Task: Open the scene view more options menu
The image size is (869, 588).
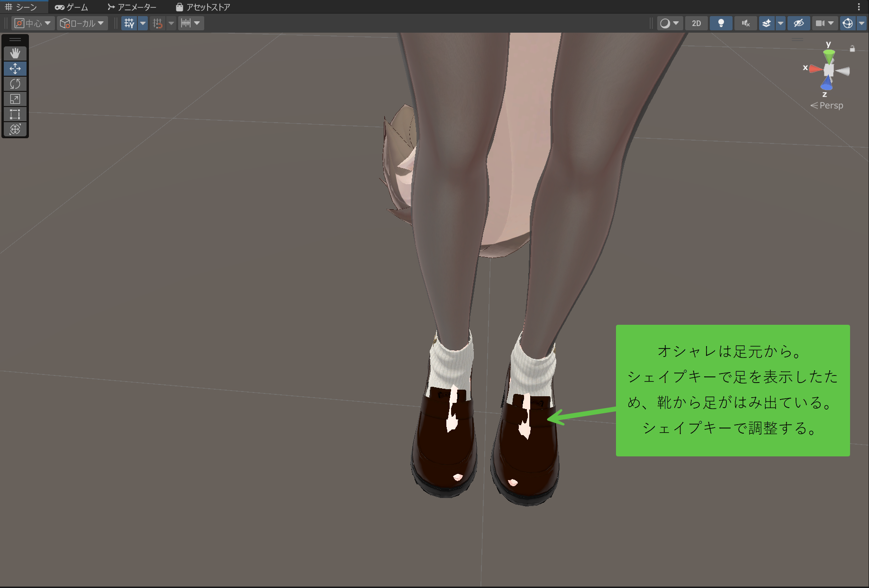Action: [859, 7]
